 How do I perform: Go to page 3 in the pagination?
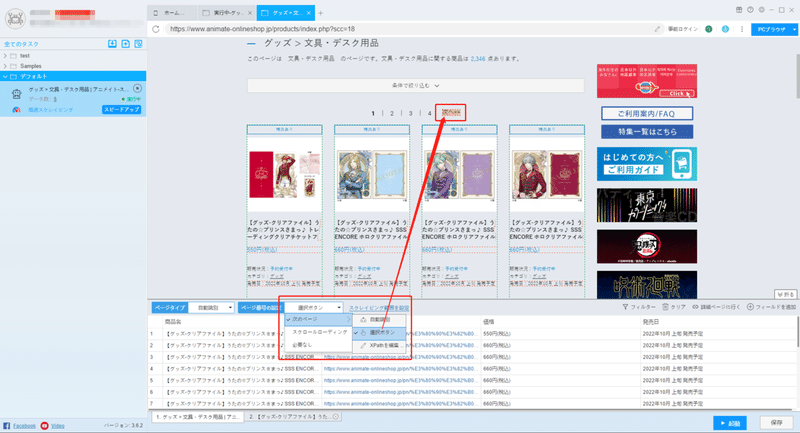point(410,113)
